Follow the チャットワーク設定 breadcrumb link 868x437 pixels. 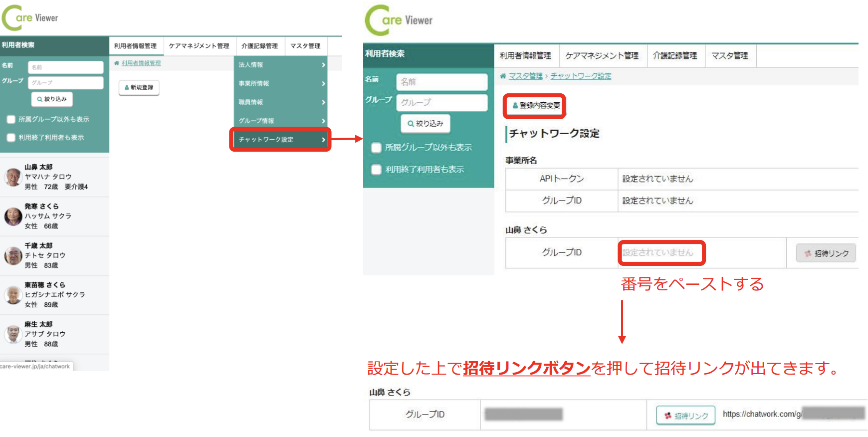pyautogui.click(x=581, y=76)
